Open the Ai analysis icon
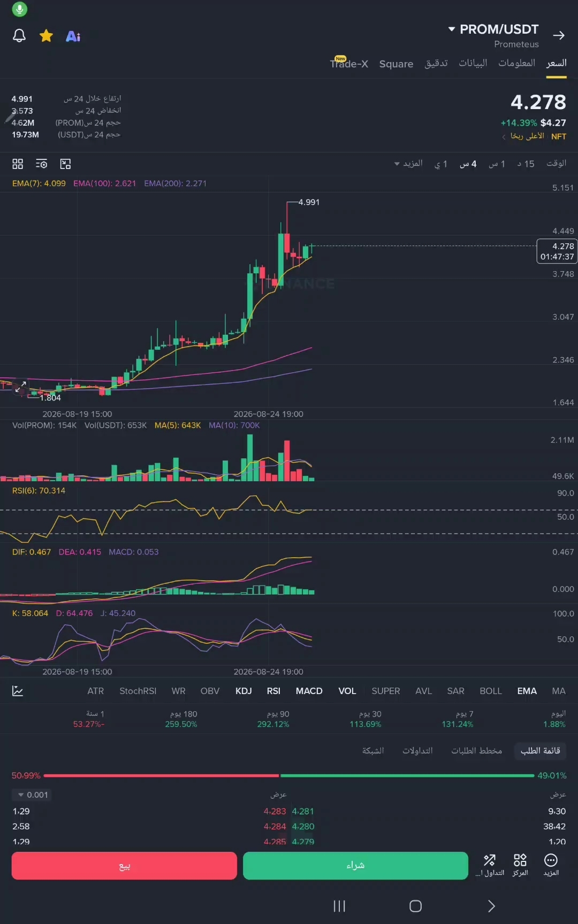The image size is (578, 924). 73,36
